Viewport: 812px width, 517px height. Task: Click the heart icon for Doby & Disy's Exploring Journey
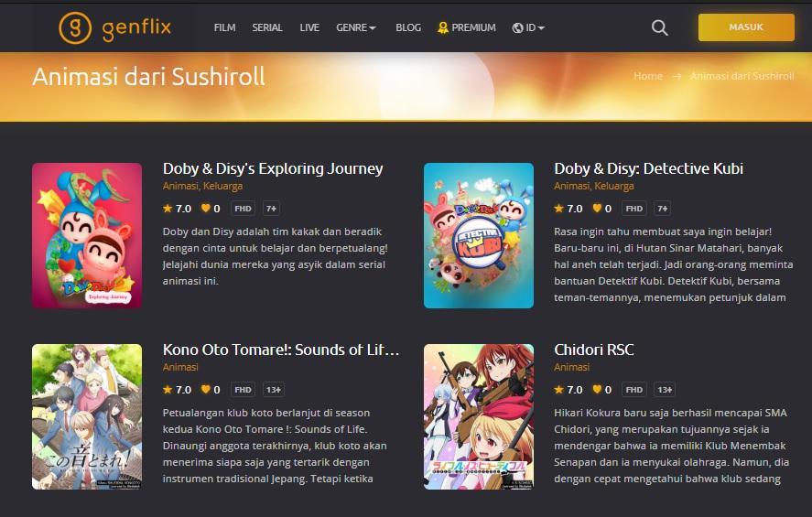point(206,208)
